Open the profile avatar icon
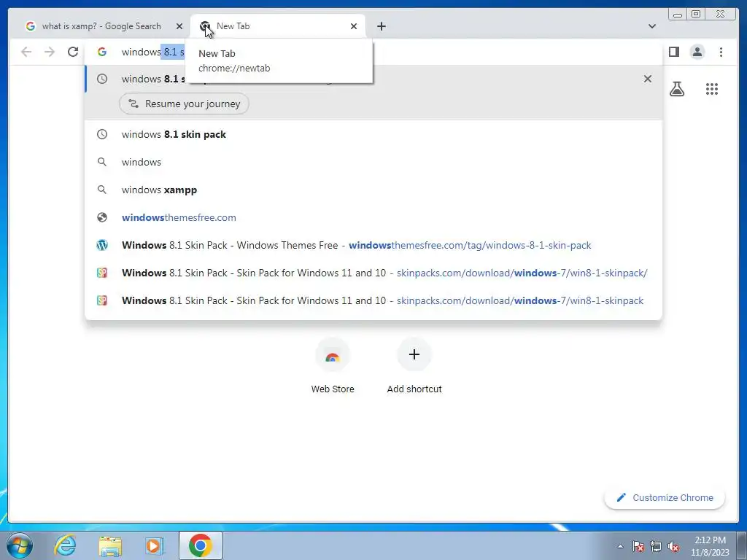The image size is (747, 560). (x=697, y=52)
